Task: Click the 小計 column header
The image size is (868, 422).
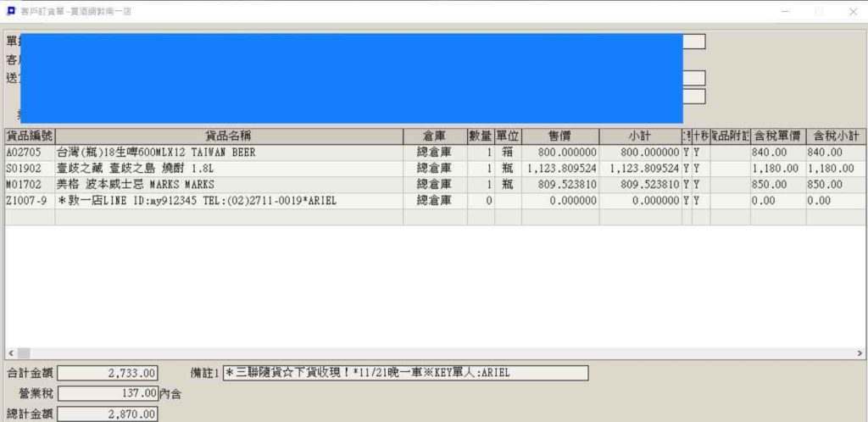Action: [x=641, y=136]
